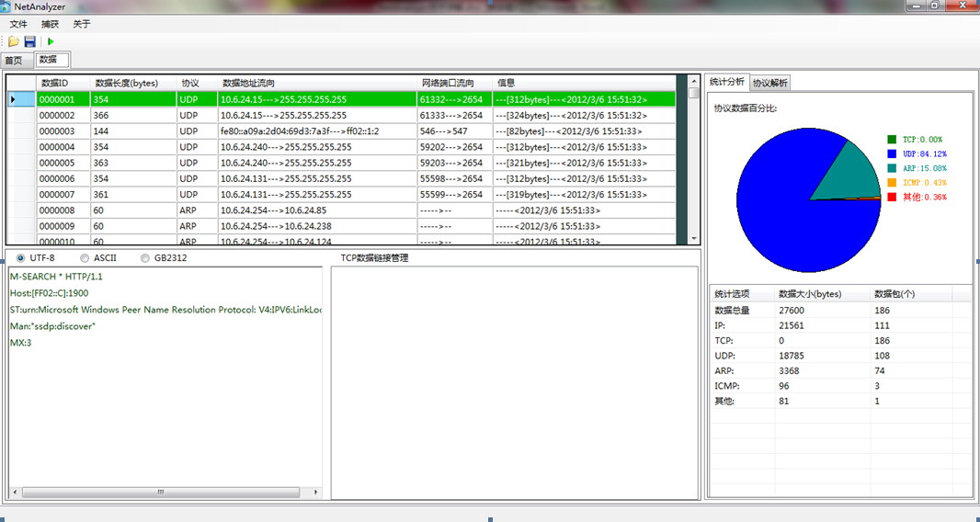Sort by 协议 column header
The image size is (980, 522).
pos(197,83)
